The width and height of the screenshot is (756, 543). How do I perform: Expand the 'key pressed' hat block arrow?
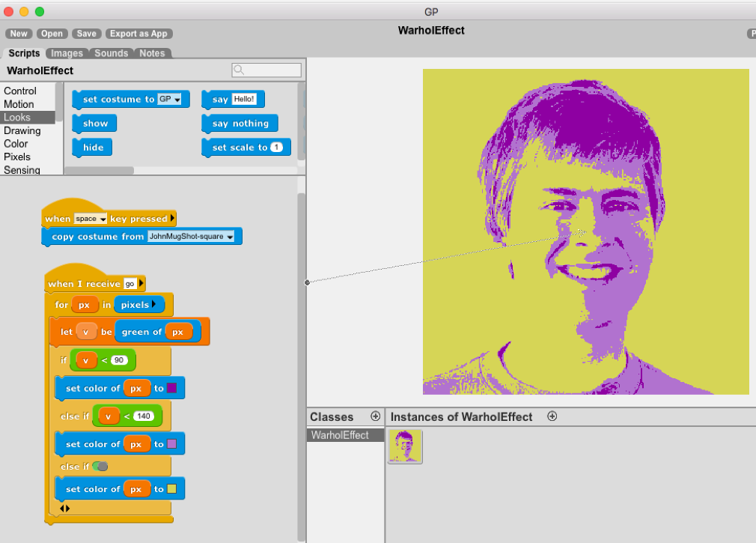172,219
